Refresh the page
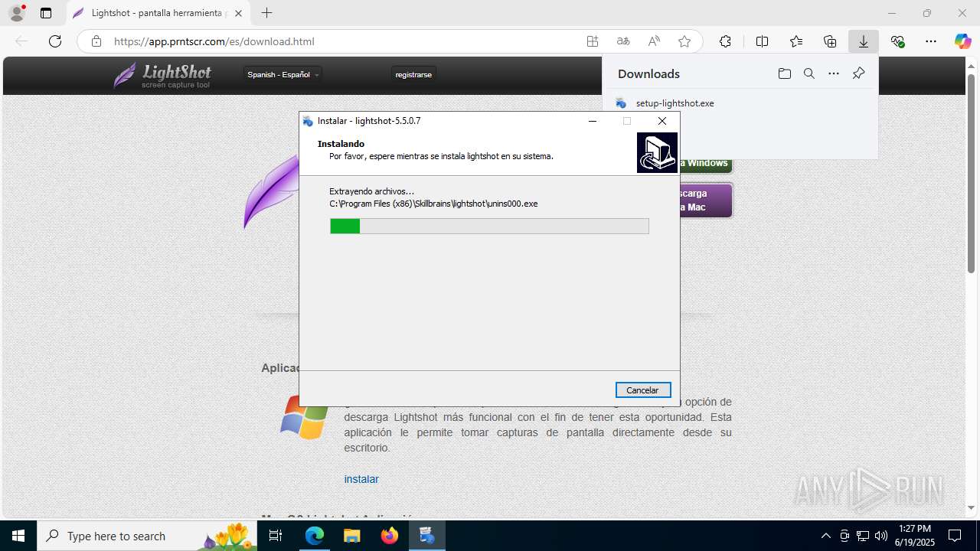Image resolution: width=980 pixels, height=551 pixels. point(55,41)
